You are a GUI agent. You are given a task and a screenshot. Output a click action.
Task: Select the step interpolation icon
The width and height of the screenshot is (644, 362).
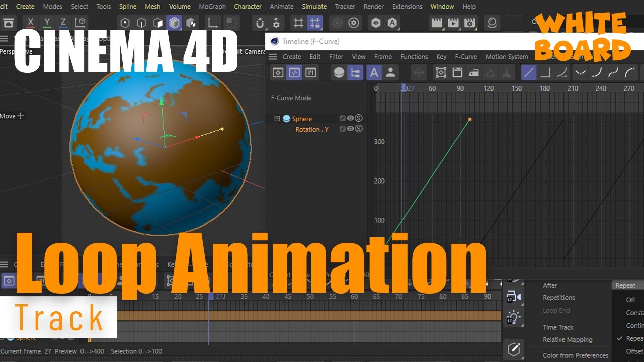pos(545,73)
